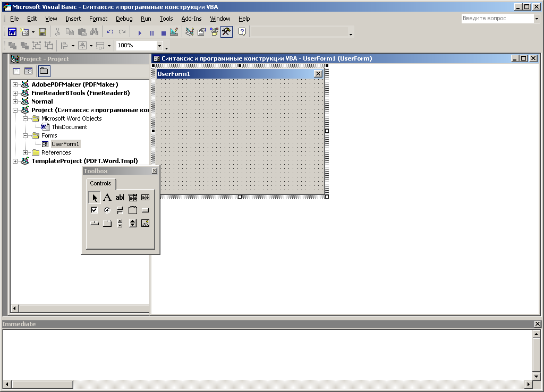The height and width of the screenshot is (392, 544).
Task: Run the macro with the play icon
Action: (140, 33)
